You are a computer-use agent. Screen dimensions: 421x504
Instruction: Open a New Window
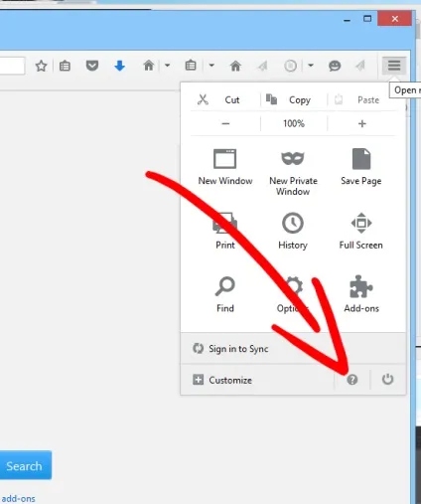[225, 167]
